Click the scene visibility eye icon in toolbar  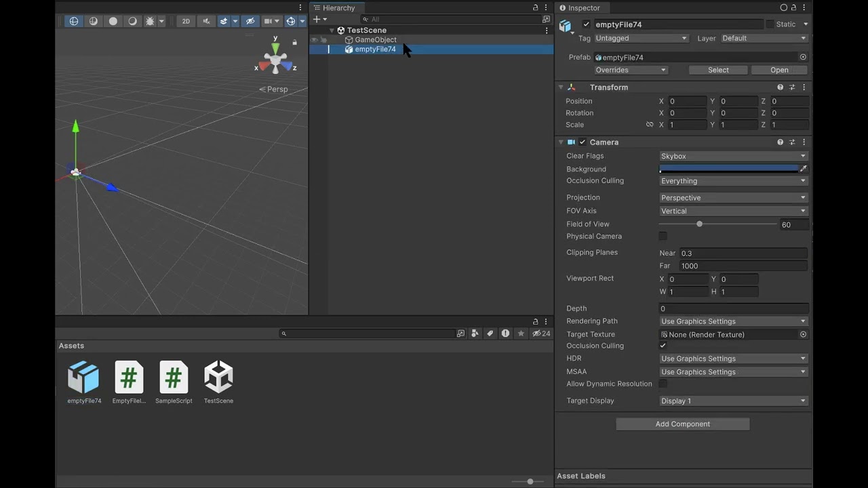pos(250,21)
